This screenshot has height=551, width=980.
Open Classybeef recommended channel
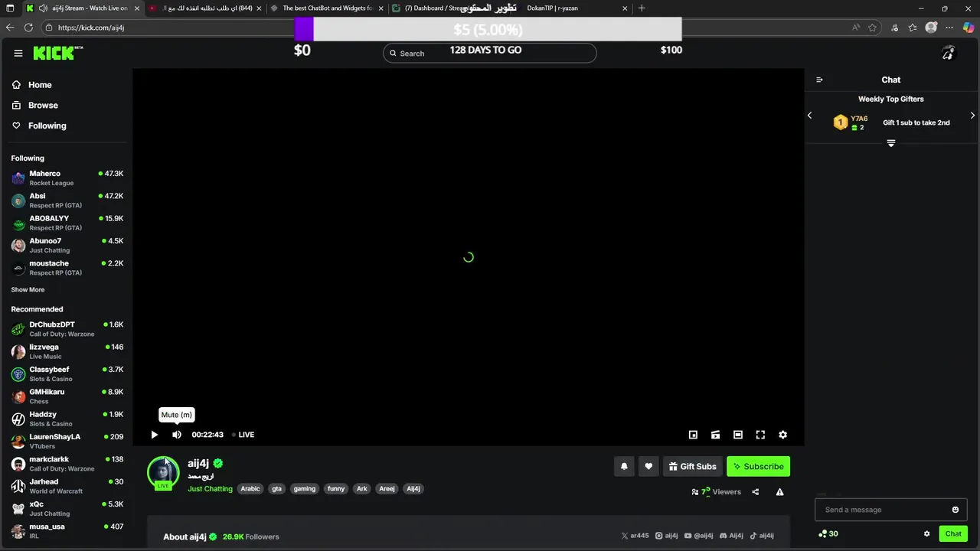coord(67,374)
